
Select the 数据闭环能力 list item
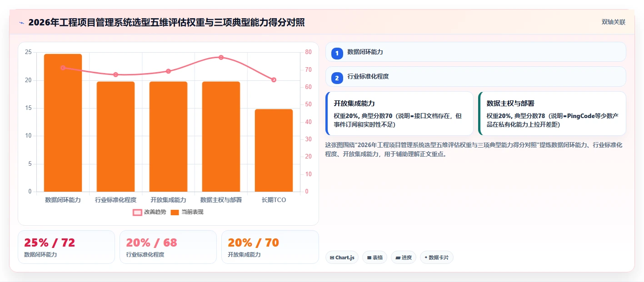[x=476, y=52]
